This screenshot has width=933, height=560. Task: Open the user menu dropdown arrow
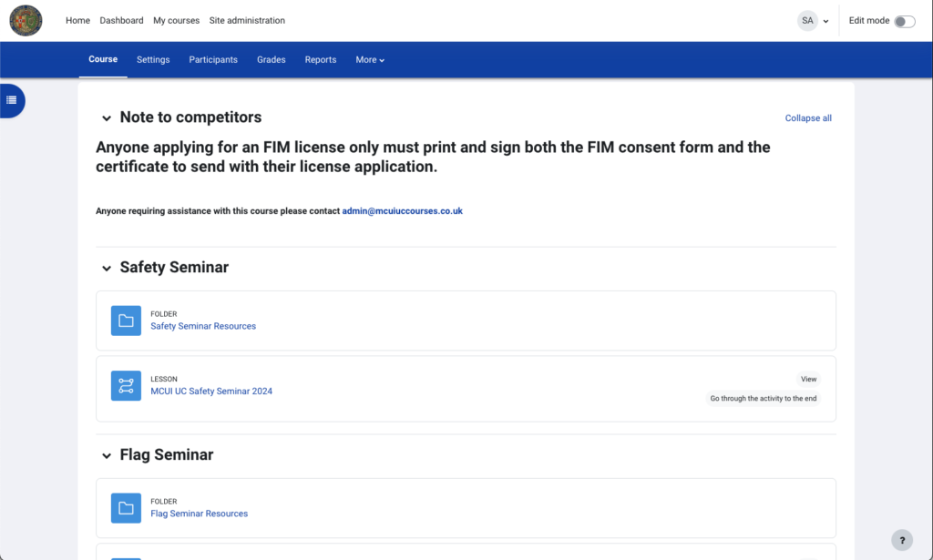pos(825,21)
